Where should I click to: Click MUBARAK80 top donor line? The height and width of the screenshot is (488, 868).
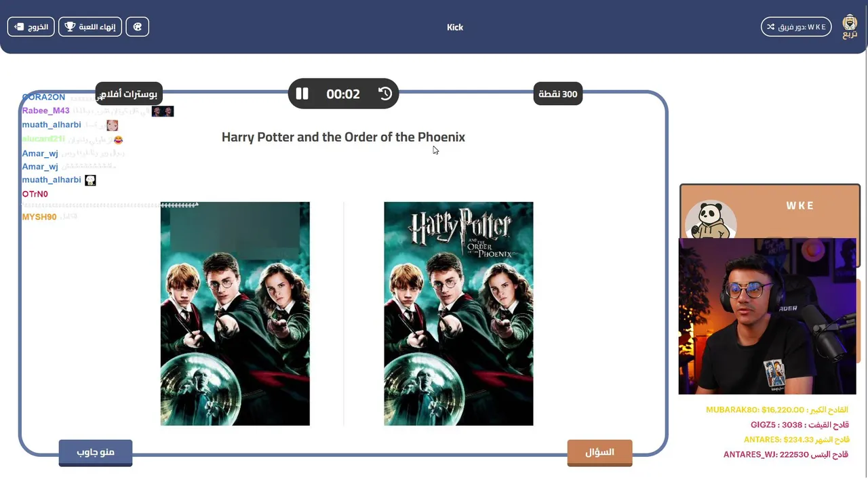tap(777, 410)
